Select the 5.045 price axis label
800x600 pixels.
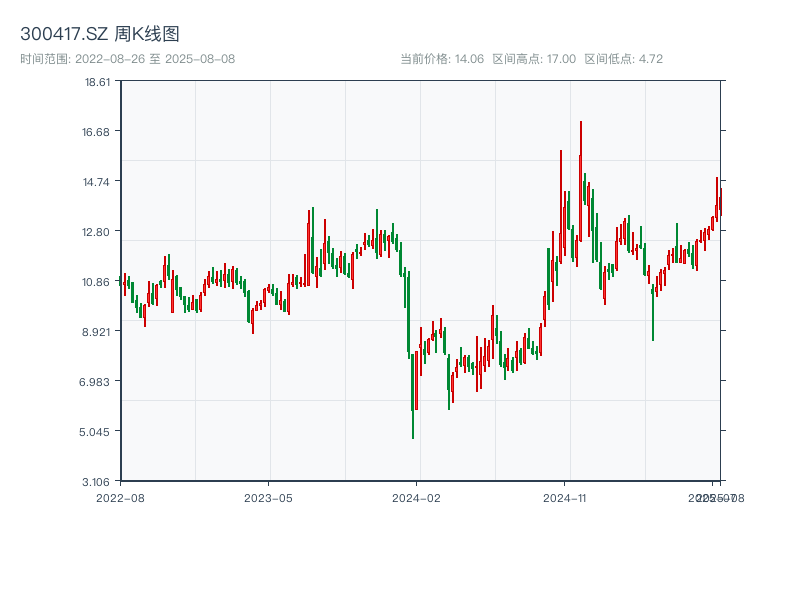coord(98,432)
